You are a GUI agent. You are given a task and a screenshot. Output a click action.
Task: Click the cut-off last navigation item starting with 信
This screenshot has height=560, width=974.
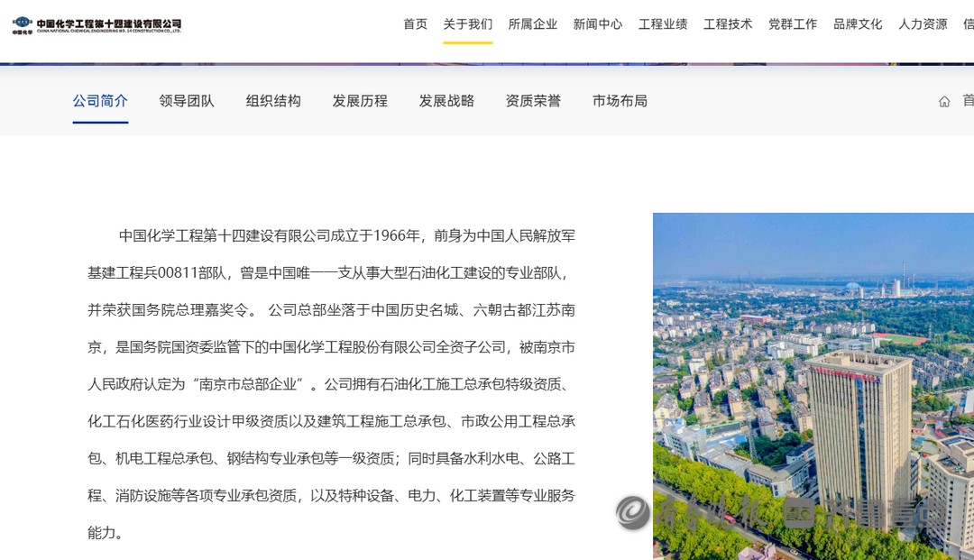pyautogui.click(x=968, y=24)
